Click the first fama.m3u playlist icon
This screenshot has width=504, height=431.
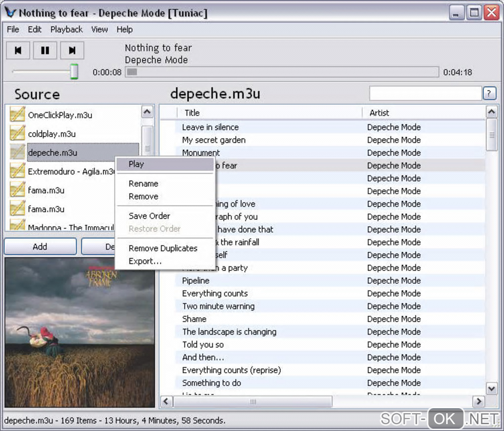coord(17,189)
